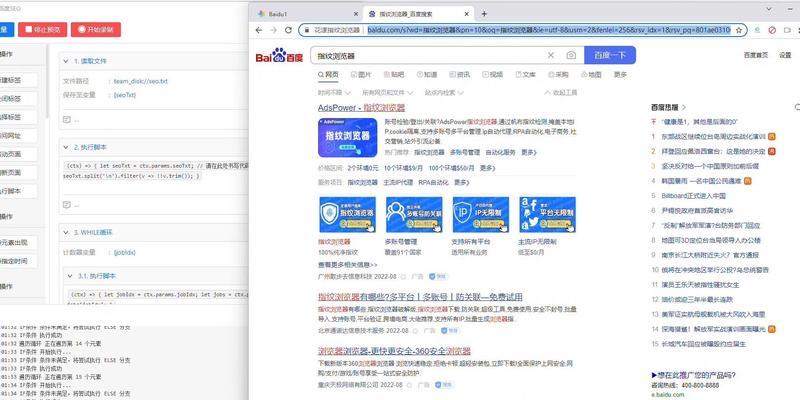Click the 多账号的关联 thumbnail
This screenshot has height=400, width=800.
pyautogui.click(x=414, y=215)
